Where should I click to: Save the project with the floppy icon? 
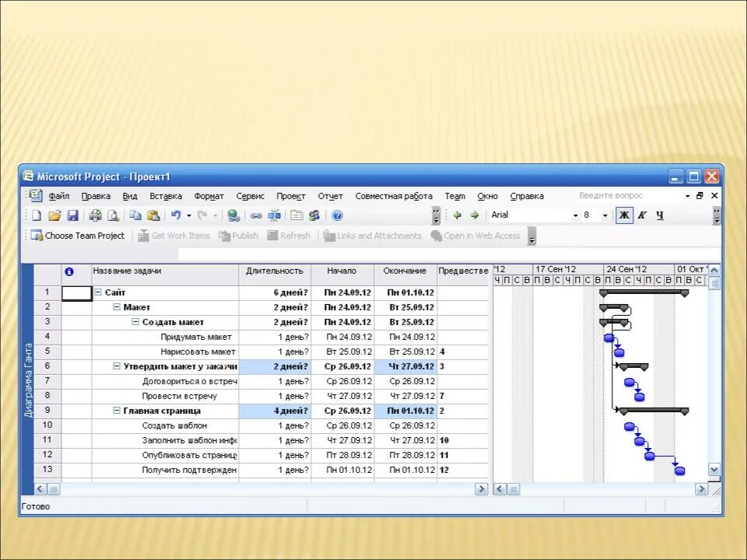pos(72,215)
